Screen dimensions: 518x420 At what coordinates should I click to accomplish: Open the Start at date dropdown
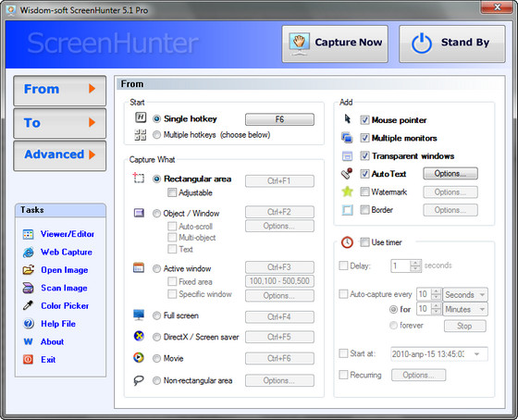click(476, 354)
